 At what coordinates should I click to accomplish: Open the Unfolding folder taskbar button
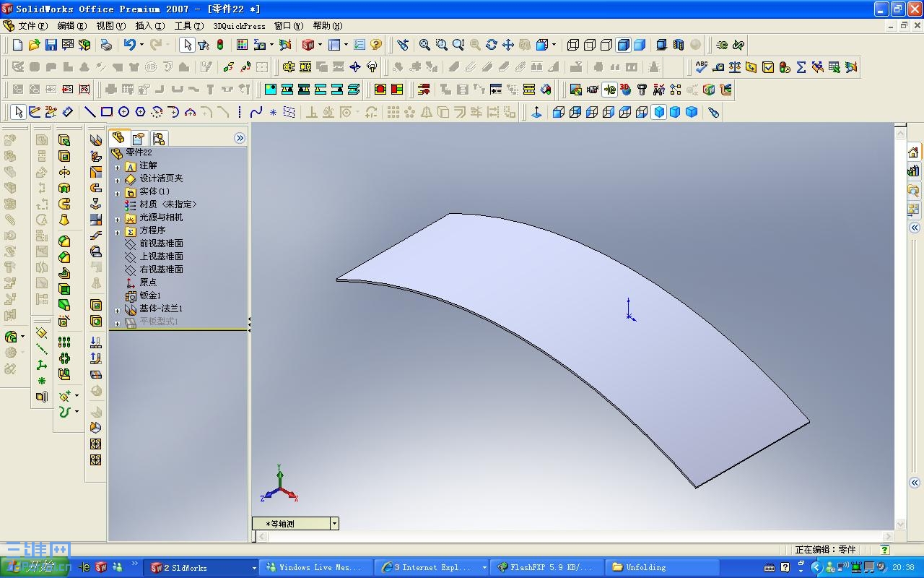coord(663,567)
